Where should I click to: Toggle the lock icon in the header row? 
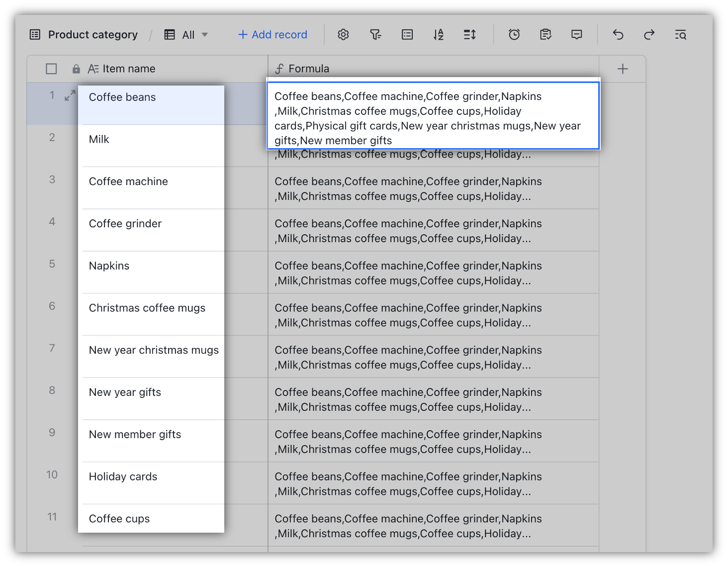click(x=76, y=68)
